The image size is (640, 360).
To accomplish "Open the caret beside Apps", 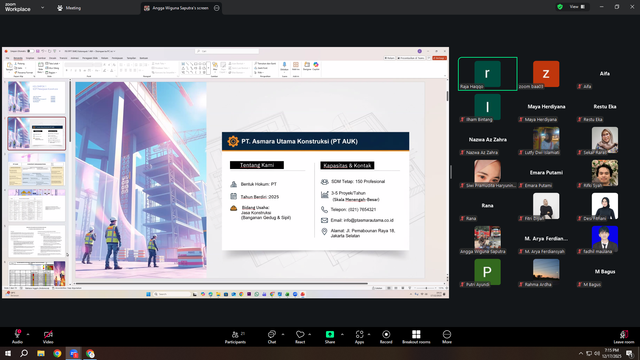I will 369,334.
